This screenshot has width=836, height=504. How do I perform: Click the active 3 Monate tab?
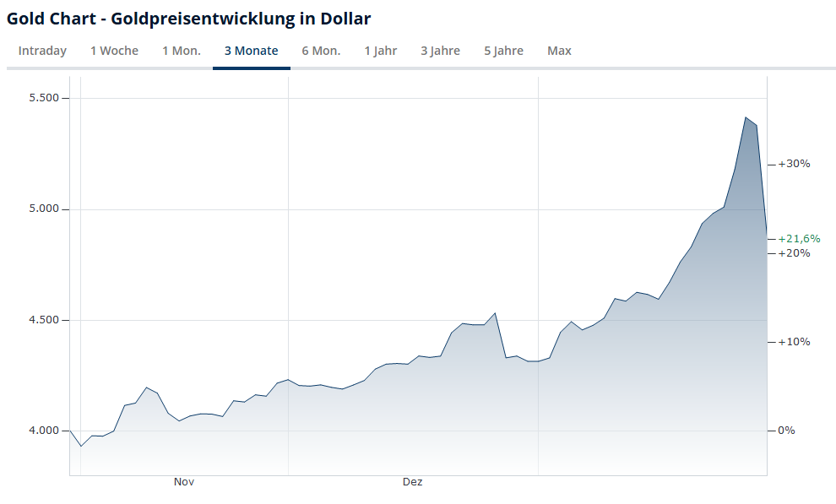(251, 51)
